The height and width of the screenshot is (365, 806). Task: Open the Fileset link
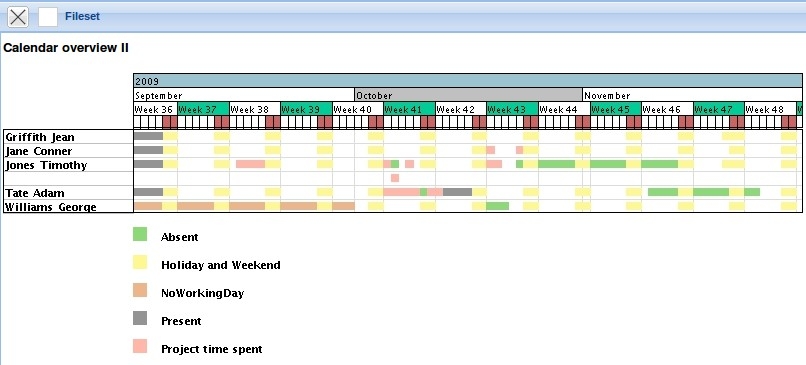(82, 16)
